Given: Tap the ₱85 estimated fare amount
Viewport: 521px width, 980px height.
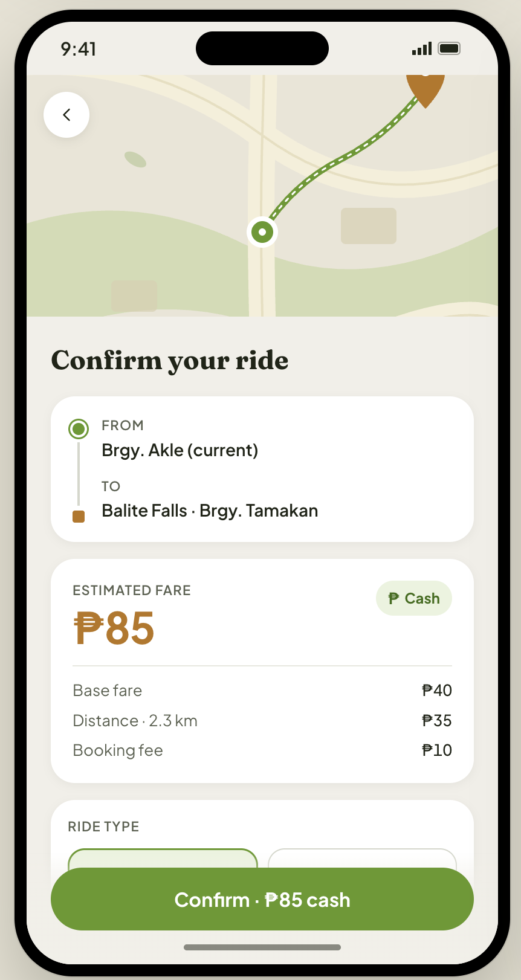Looking at the screenshot, I should [x=114, y=628].
